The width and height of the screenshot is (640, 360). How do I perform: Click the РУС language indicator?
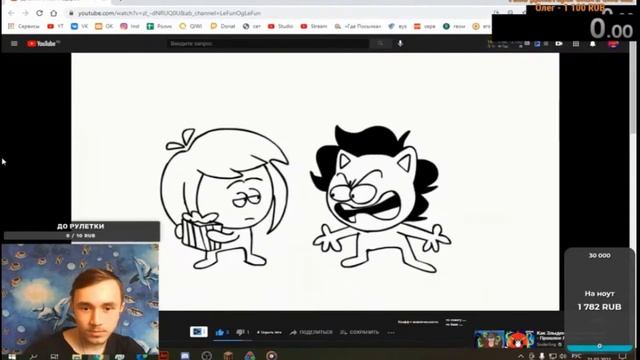tap(576, 356)
